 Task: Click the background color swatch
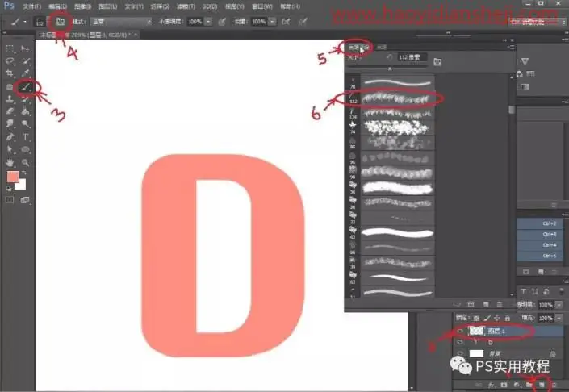pyautogui.click(x=21, y=186)
